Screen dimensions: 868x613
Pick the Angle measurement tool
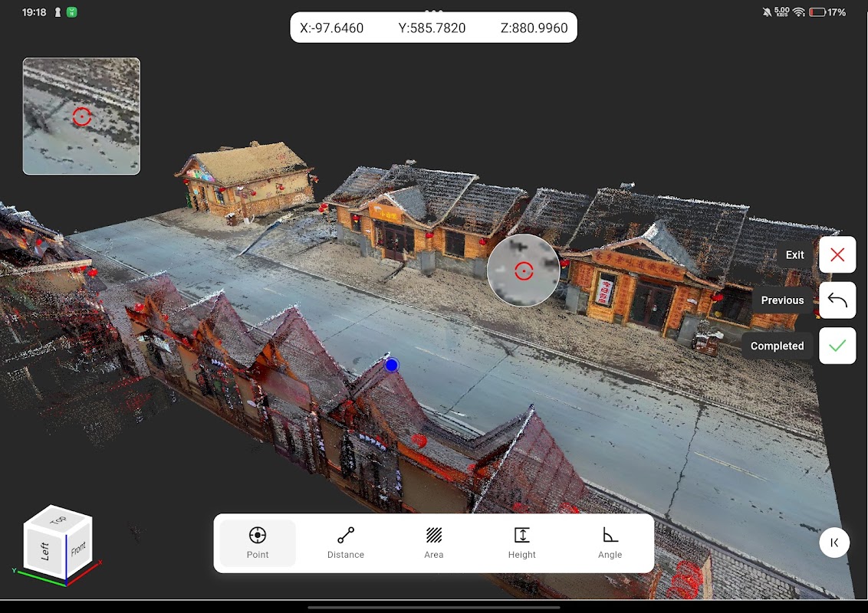(610, 543)
